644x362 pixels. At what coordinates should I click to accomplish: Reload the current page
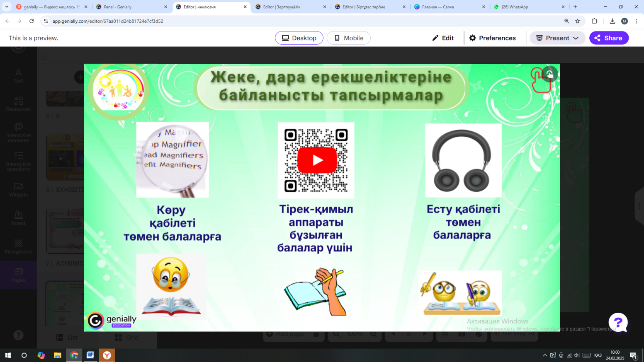pos(32,21)
